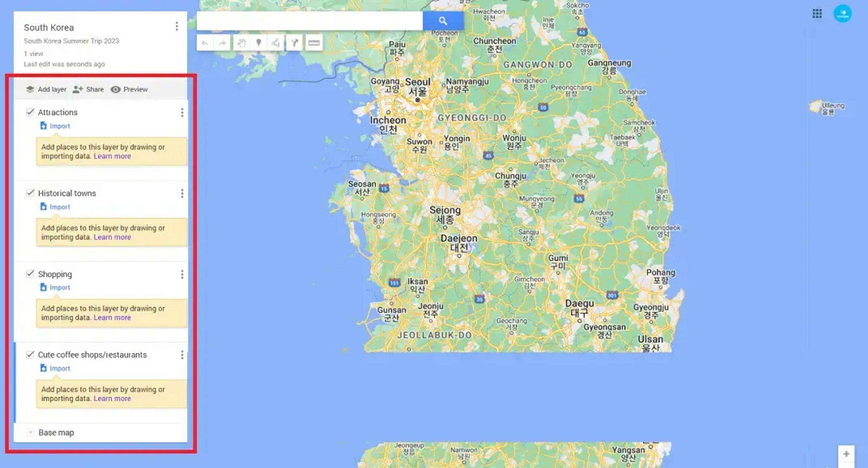868x468 pixels.
Task: Open the Google apps grid
Action: pos(817,14)
